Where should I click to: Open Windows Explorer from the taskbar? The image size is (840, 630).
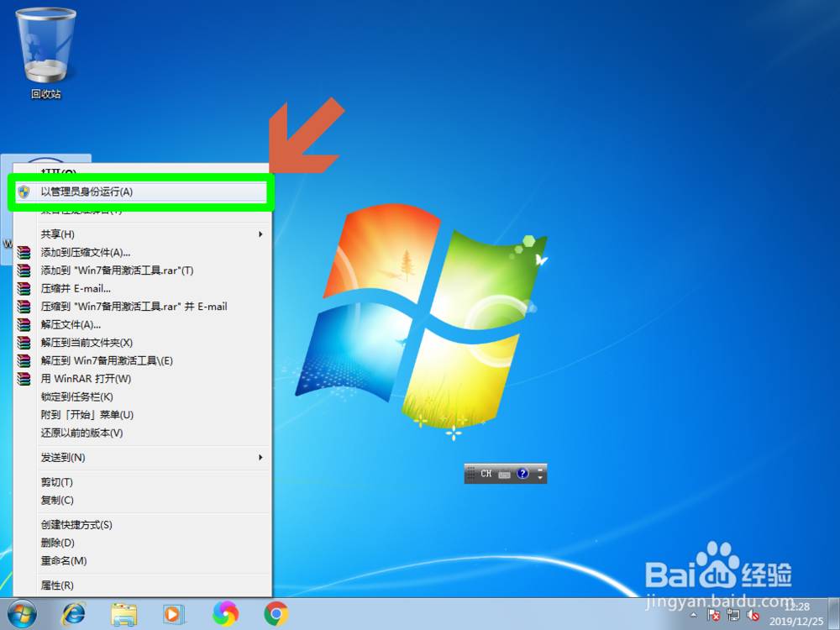pyautogui.click(x=123, y=614)
